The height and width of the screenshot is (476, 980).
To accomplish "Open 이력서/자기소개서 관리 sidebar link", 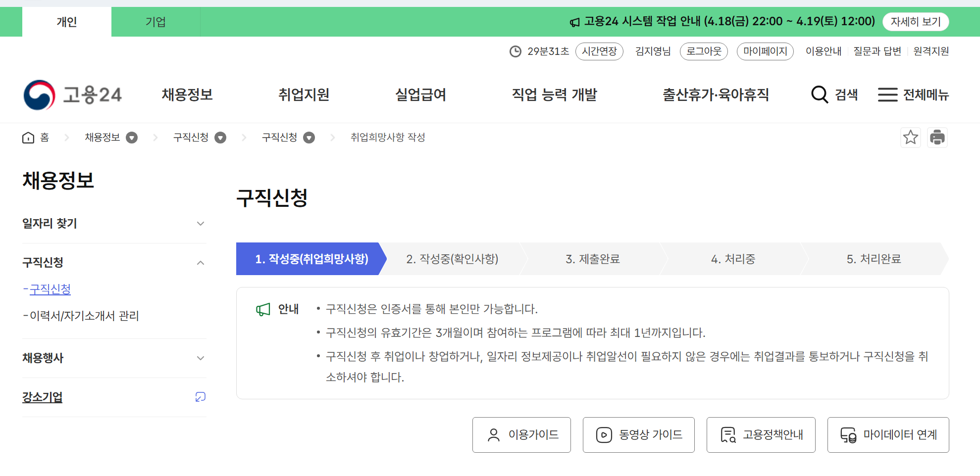I will click(84, 316).
